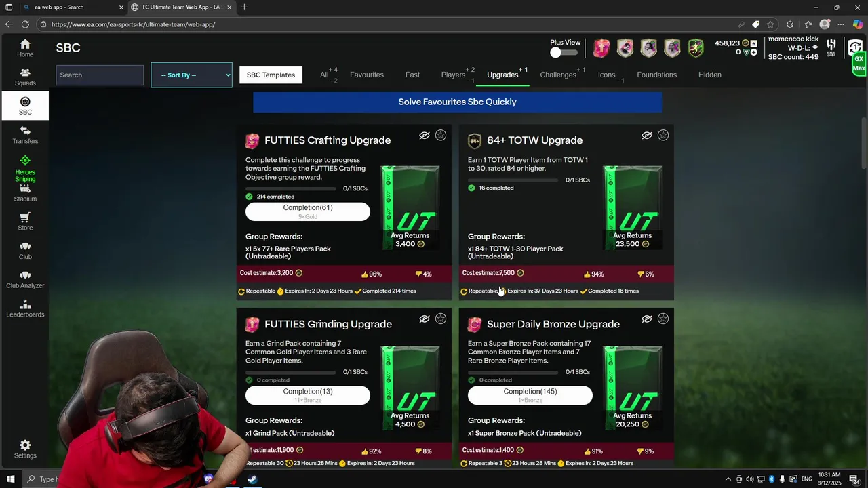Click the pink arrow FUTTIES pack icon

tap(601, 48)
